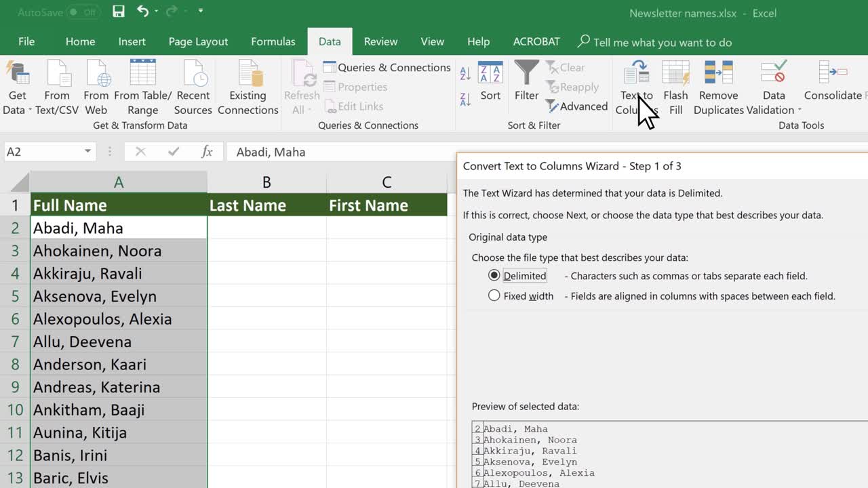This screenshot has width=868, height=488.
Task: Open the Get Data menu
Action: [18, 88]
